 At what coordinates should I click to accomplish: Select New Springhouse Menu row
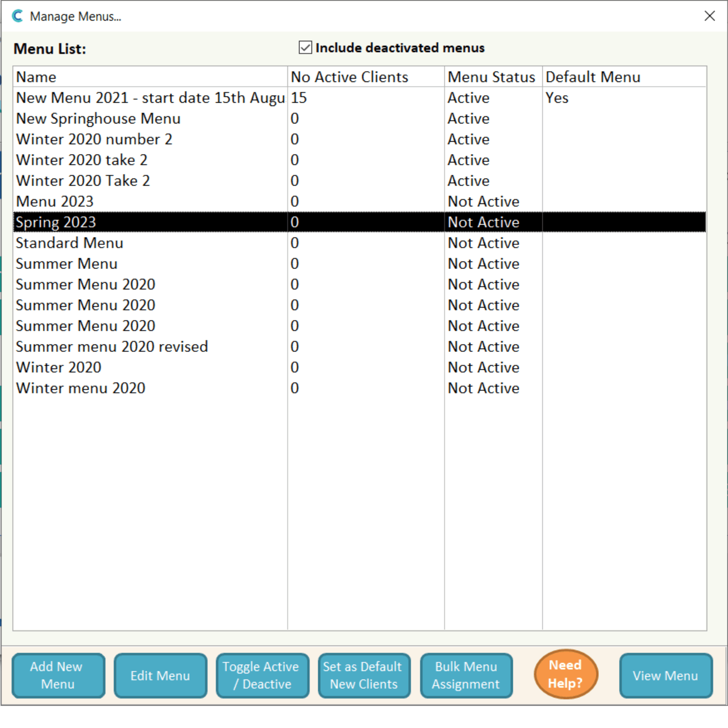(360, 119)
